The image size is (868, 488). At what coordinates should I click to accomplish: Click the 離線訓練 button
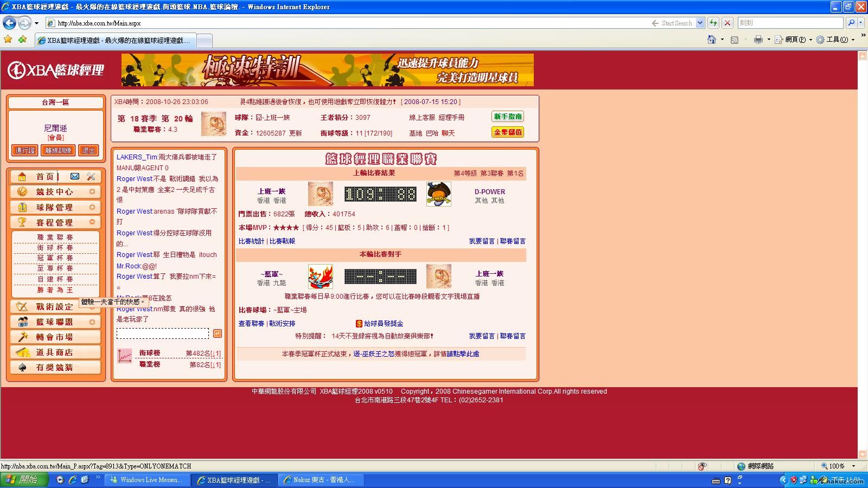[58, 150]
